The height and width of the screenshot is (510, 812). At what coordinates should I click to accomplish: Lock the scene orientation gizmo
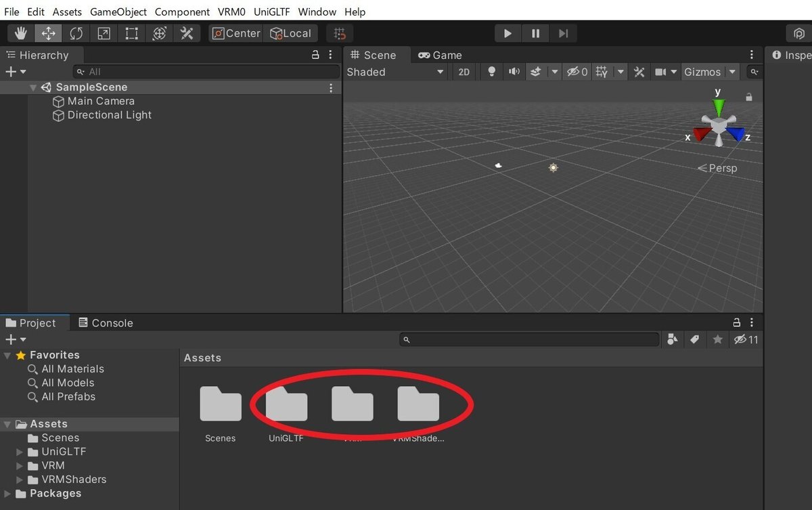pyautogui.click(x=749, y=98)
